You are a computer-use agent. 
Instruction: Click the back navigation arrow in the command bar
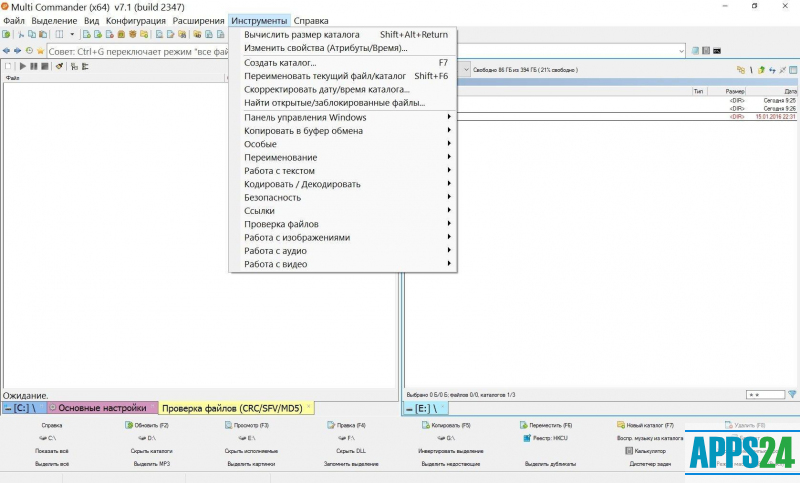(7, 50)
